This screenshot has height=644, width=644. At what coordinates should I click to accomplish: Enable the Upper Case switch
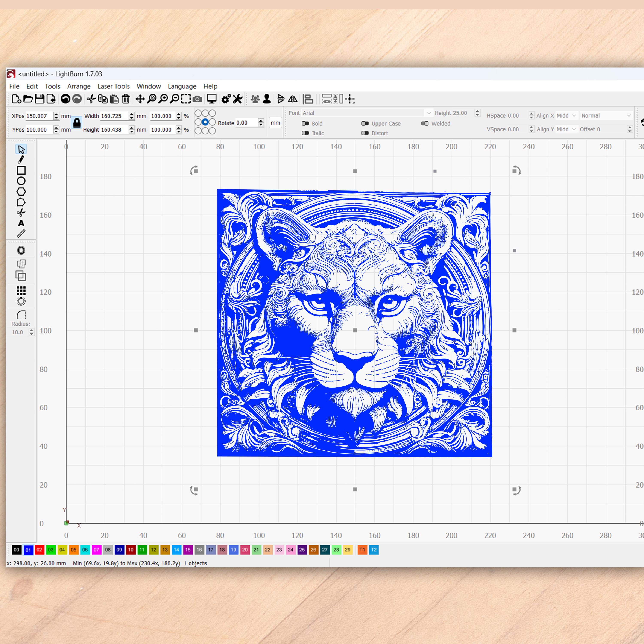click(365, 123)
